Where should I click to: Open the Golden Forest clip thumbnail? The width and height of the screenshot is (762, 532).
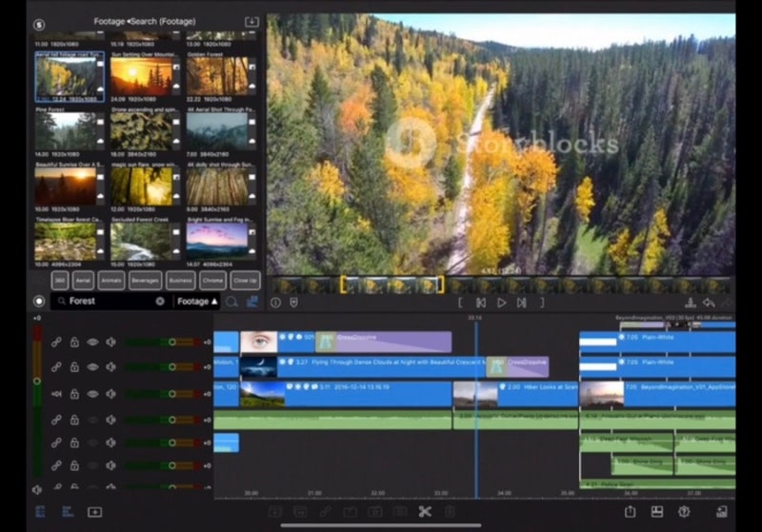click(217, 77)
